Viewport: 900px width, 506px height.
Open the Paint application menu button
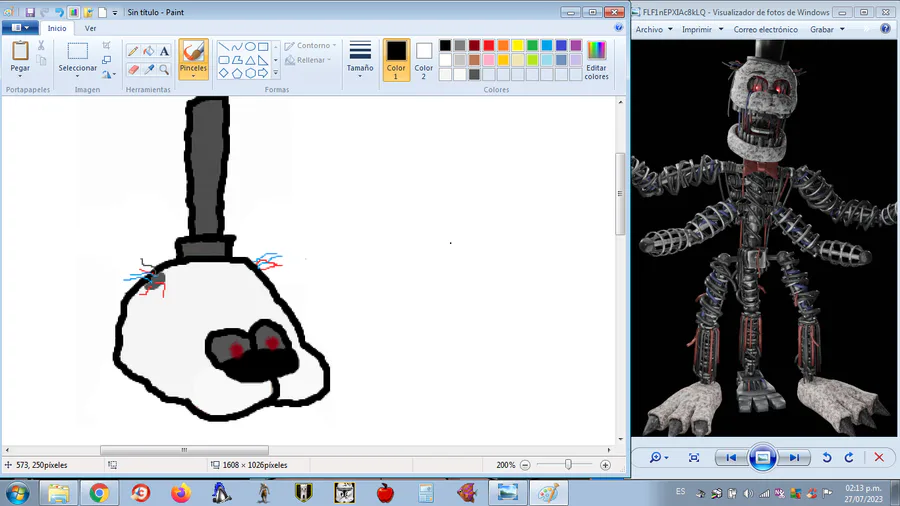[x=20, y=28]
